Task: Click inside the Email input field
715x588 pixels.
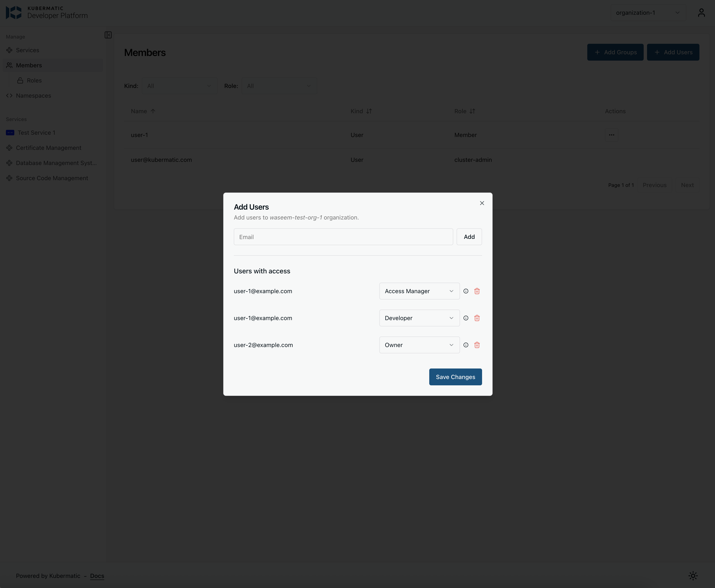Action: click(343, 236)
